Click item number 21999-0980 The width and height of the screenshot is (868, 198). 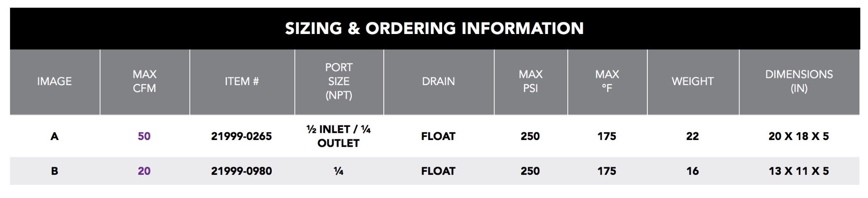241,171
